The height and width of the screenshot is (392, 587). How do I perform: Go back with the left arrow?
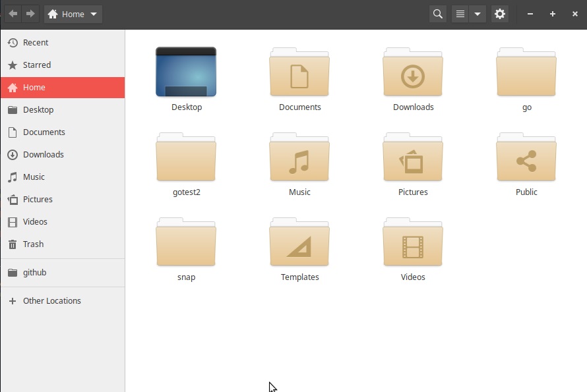tap(13, 14)
